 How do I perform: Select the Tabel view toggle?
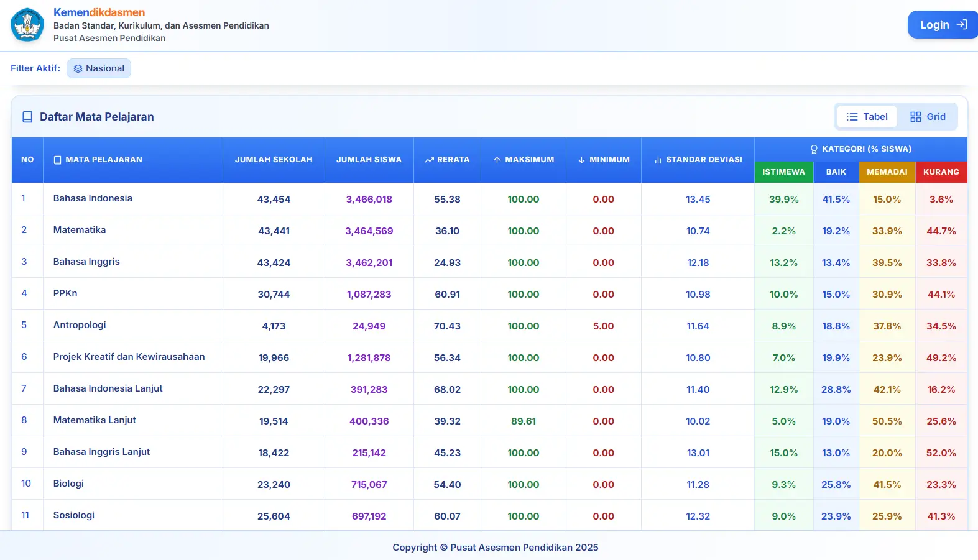(867, 117)
